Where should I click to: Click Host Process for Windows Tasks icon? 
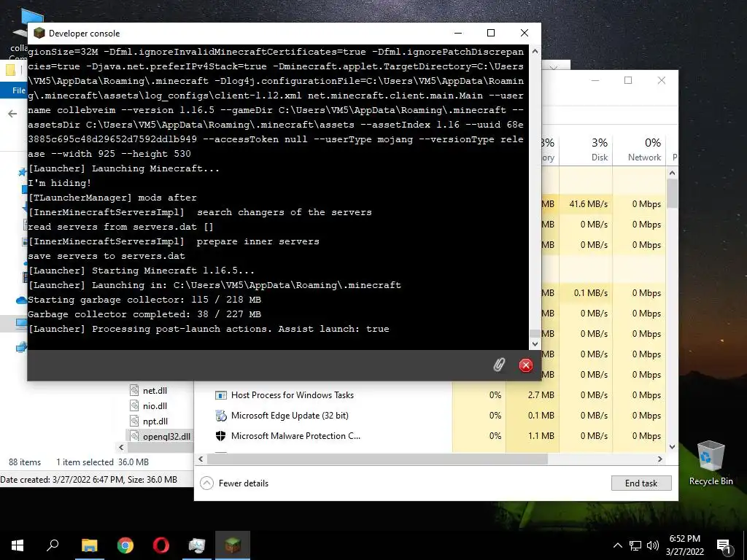pos(220,395)
